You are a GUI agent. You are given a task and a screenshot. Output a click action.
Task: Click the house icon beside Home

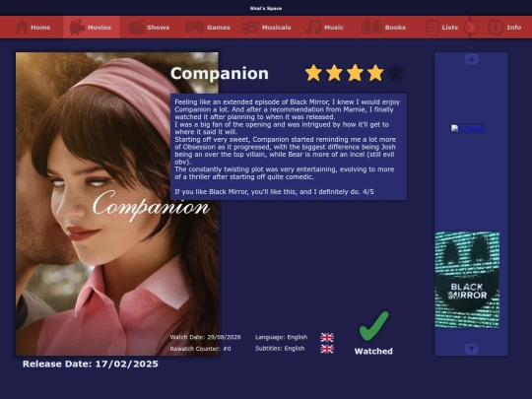pos(22,28)
